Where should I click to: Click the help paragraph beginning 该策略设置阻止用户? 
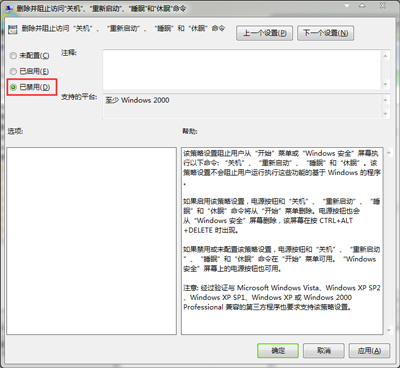(x=282, y=168)
